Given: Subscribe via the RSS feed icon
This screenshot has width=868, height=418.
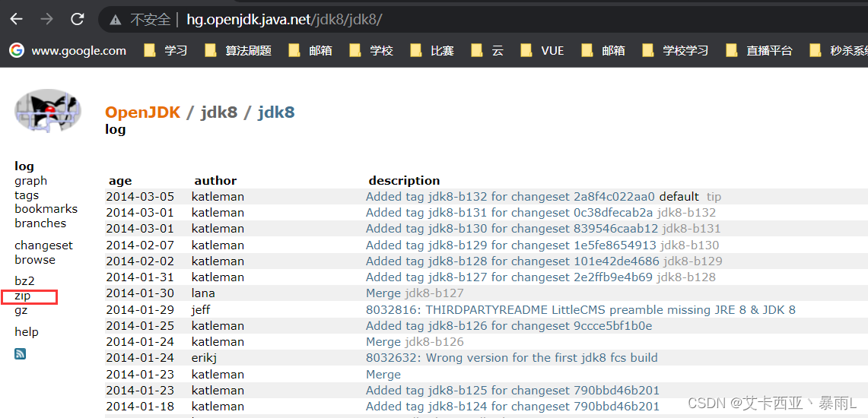Looking at the screenshot, I should (20, 354).
